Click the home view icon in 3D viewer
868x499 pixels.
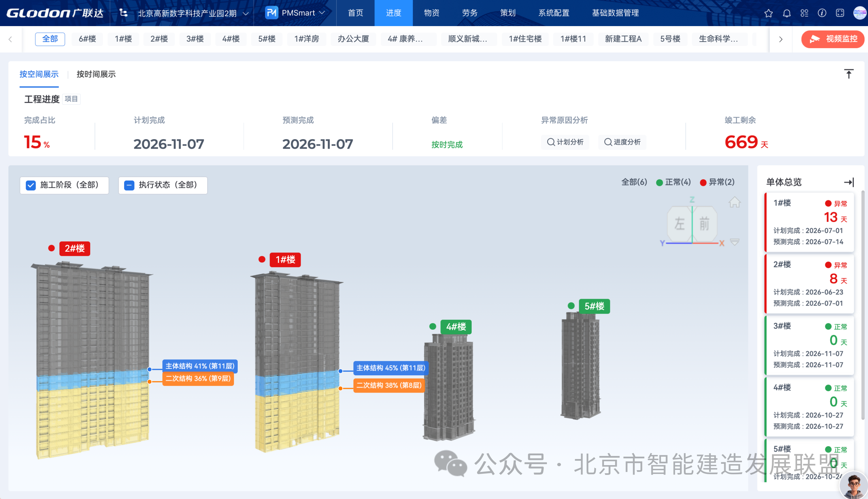[734, 202]
